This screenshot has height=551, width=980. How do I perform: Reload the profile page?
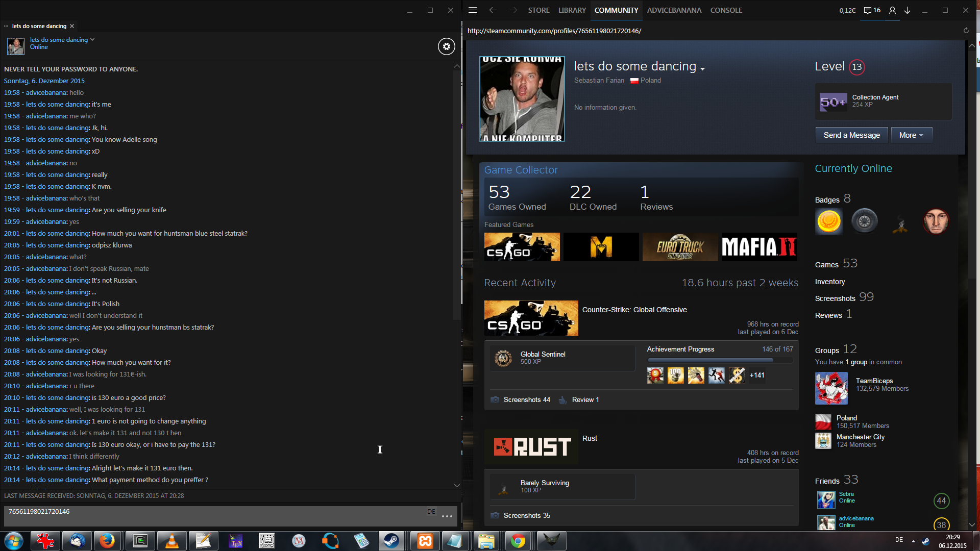[x=966, y=31]
